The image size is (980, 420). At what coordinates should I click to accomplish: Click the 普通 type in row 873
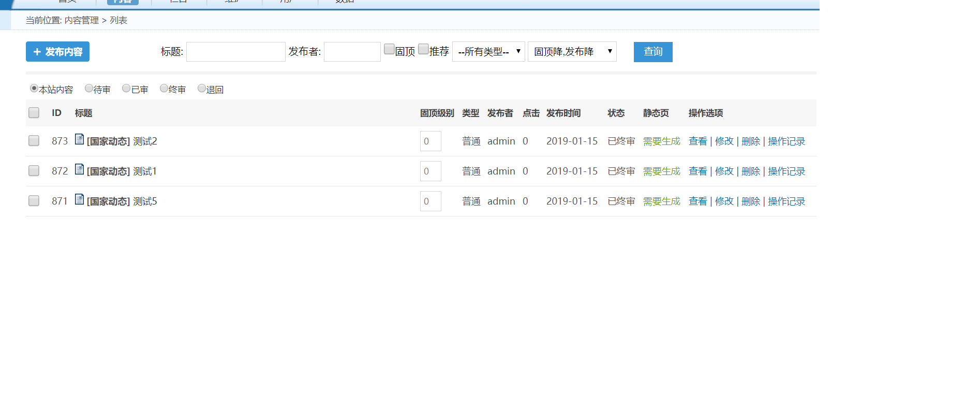[x=471, y=141]
